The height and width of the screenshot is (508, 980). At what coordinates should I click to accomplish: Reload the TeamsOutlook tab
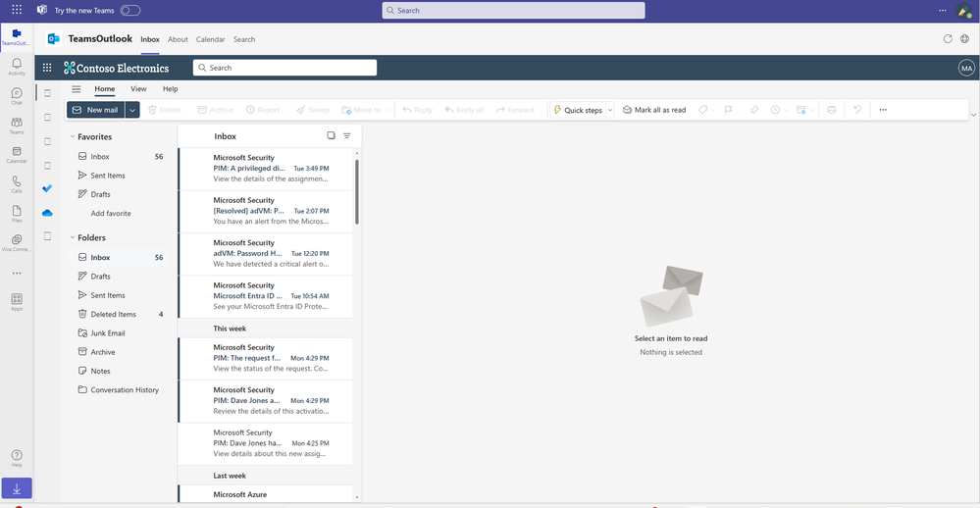coord(948,39)
